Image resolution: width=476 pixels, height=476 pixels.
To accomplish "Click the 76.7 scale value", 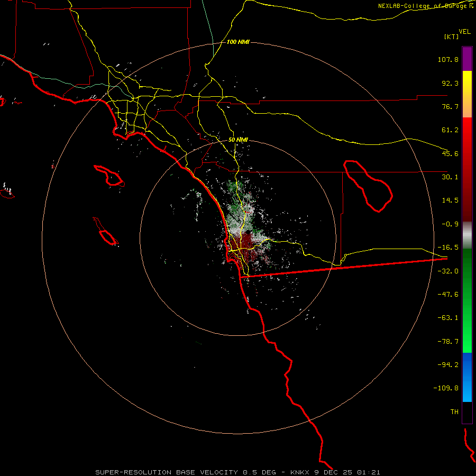I will [x=450, y=106].
